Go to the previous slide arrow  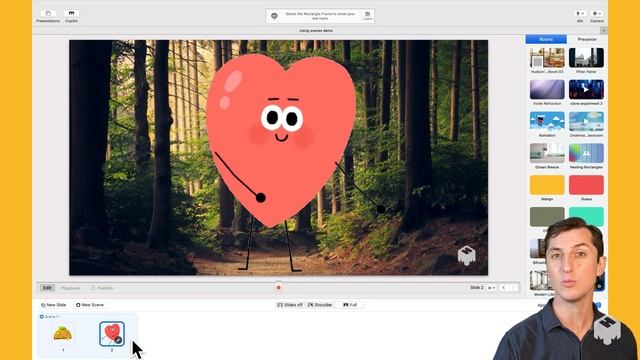point(504,288)
